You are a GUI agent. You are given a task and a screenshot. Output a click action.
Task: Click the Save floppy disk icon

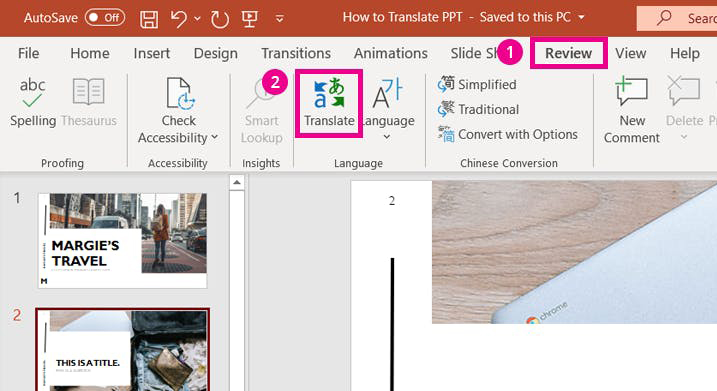(x=149, y=19)
